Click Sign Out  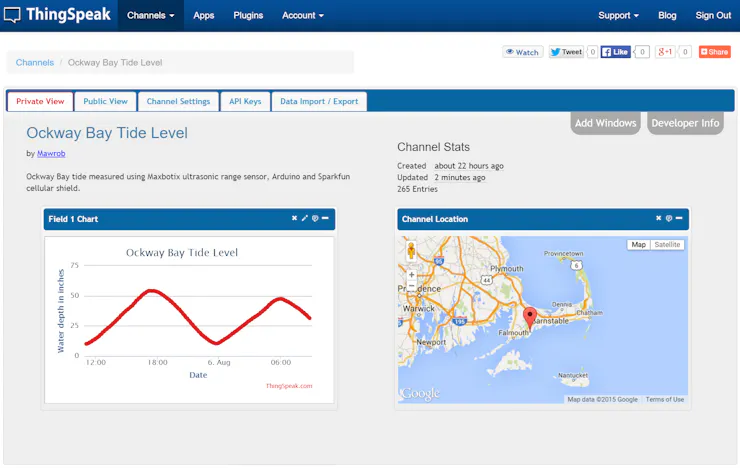point(713,16)
